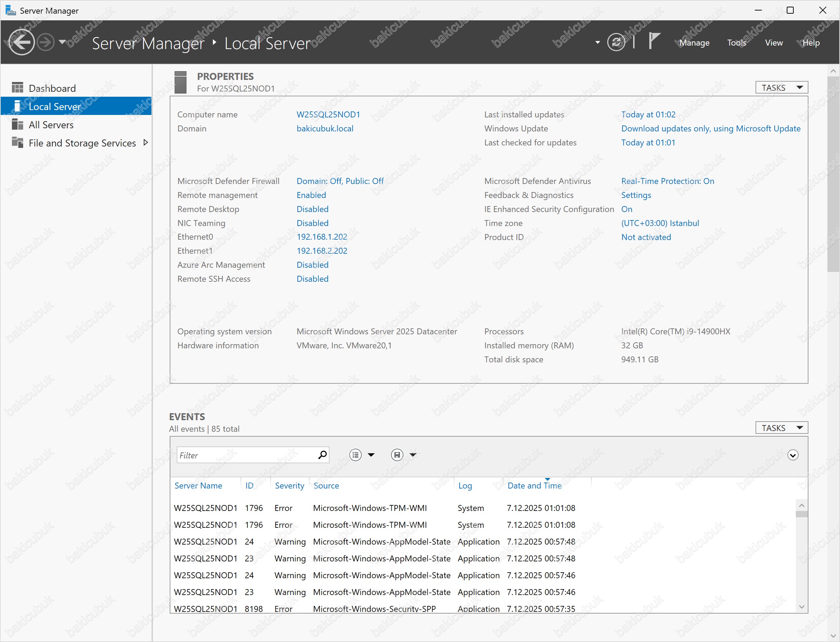
Task: Click the filter search magnifier icon
Action: (322, 455)
